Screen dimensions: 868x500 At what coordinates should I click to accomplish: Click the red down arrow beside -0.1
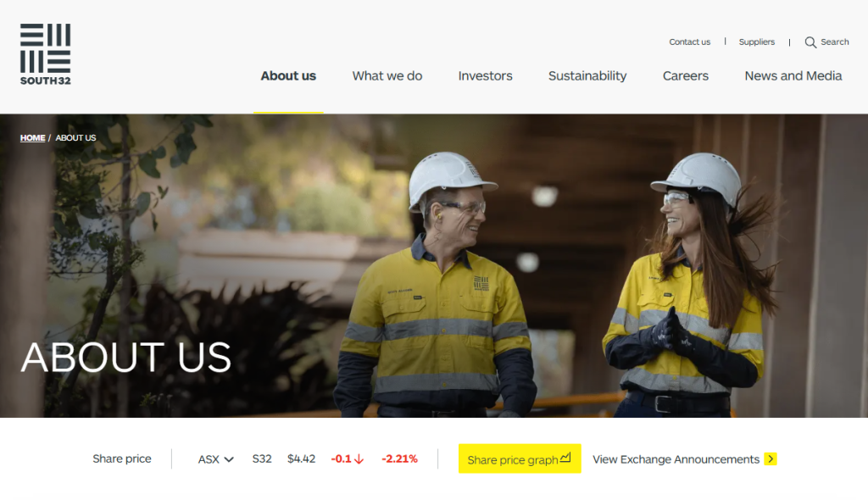[x=359, y=459]
